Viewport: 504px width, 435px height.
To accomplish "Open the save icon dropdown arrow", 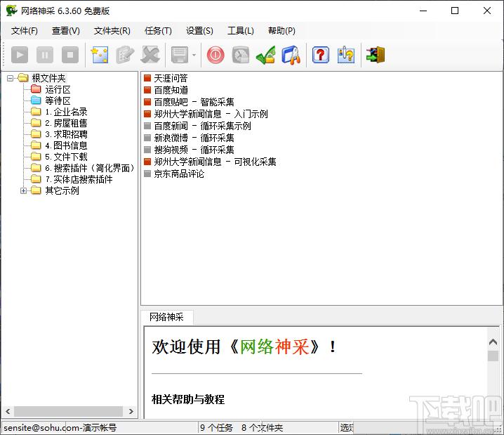I will [194, 55].
